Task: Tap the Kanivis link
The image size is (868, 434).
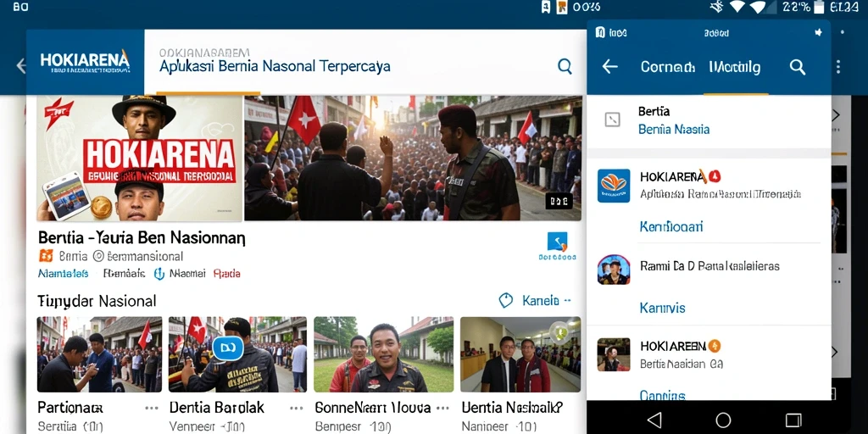Action: click(x=663, y=308)
